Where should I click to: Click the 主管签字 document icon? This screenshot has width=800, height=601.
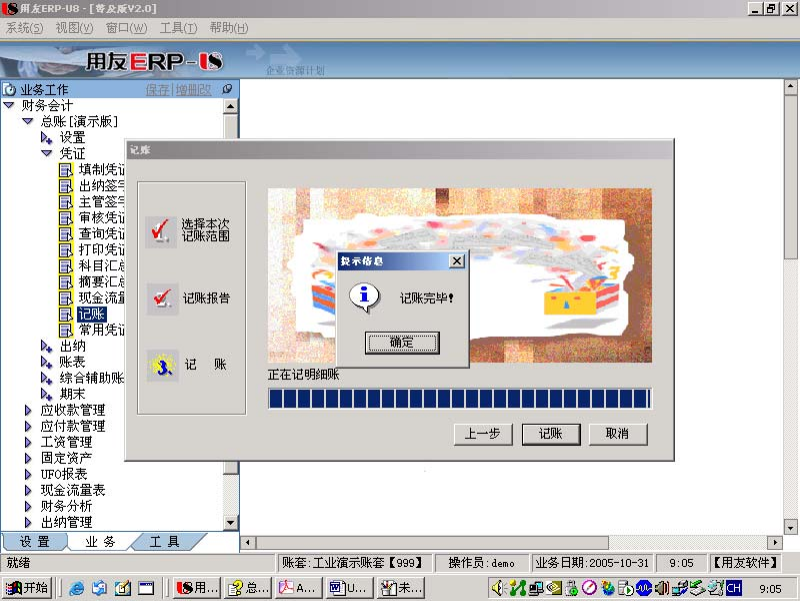(x=66, y=202)
